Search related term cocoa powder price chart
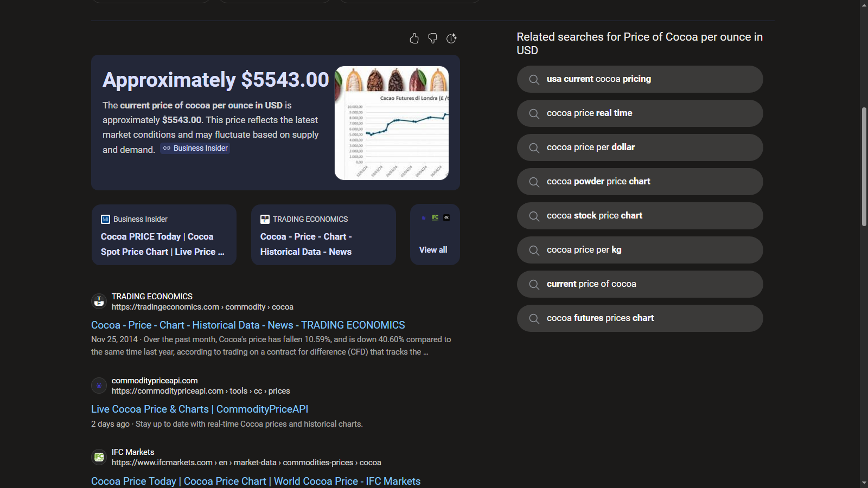 (x=640, y=182)
